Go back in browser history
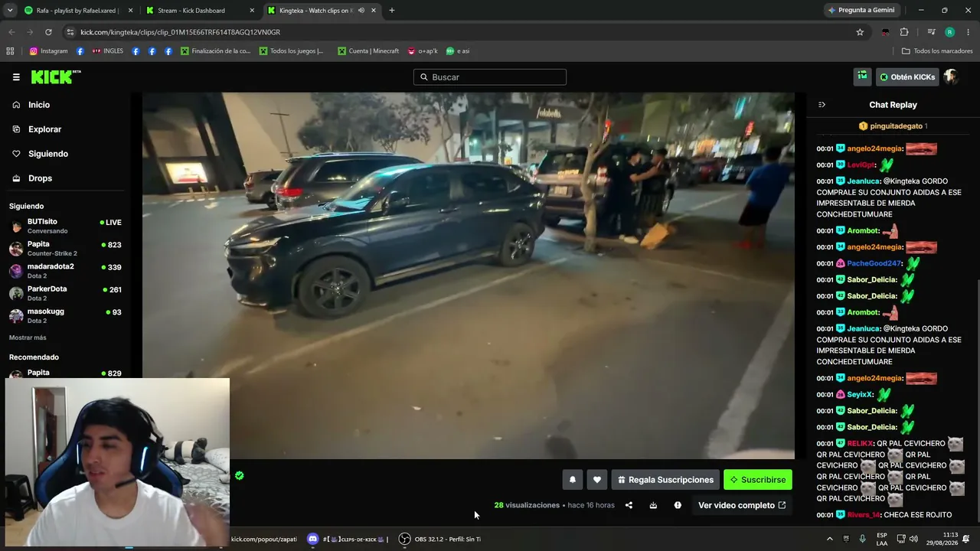 [11, 32]
